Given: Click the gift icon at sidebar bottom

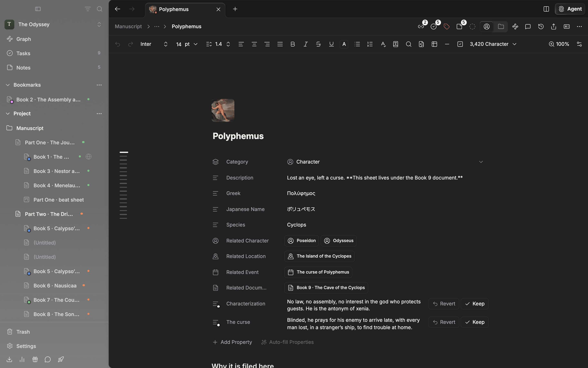Looking at the screenshot, I should pos(35,359).
